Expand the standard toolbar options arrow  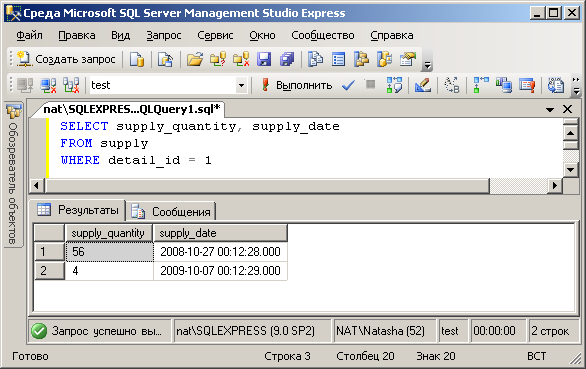427,66
